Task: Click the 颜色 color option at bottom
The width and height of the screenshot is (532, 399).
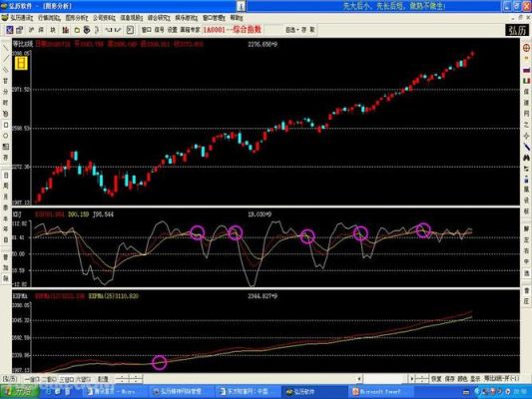Action: (462, 379)
